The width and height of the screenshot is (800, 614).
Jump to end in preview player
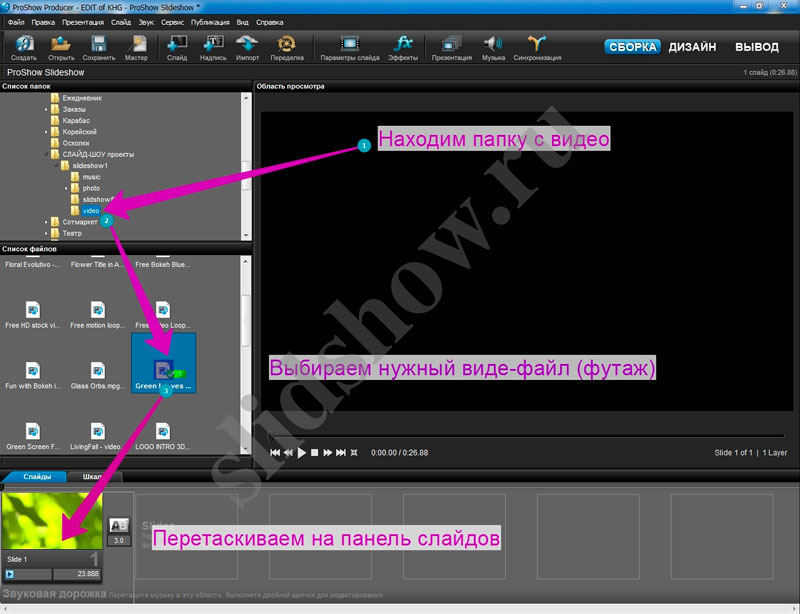(341, 453)
